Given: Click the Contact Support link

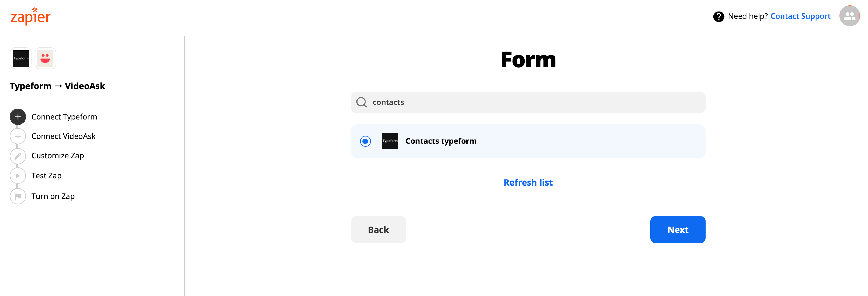Looking at the screenshot, I should (x=800, y=16).
